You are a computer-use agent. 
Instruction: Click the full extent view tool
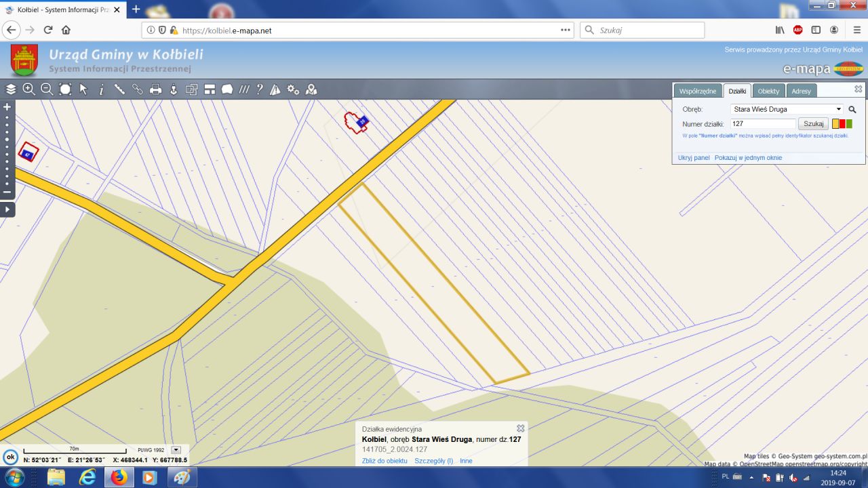coord(65,89)
